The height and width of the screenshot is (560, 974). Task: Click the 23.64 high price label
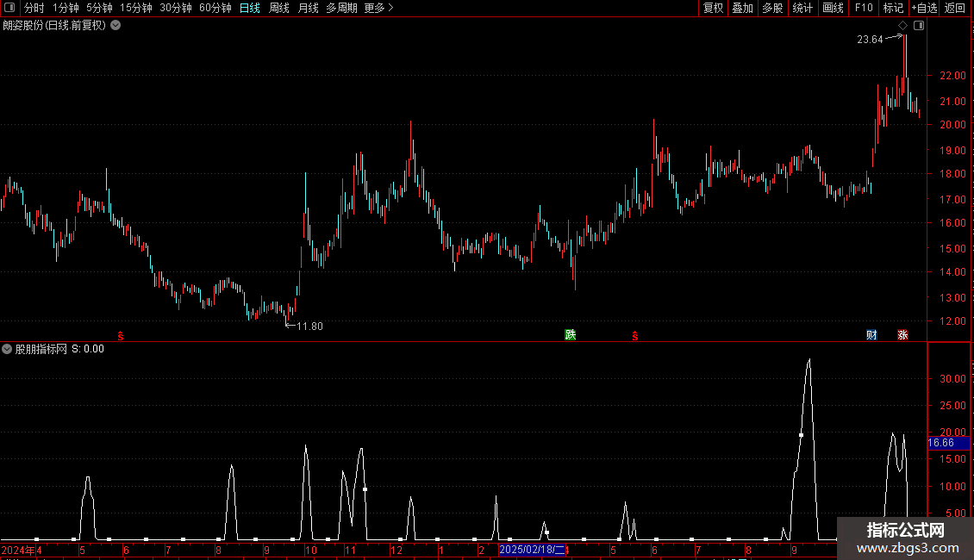[x=870, y=40]
